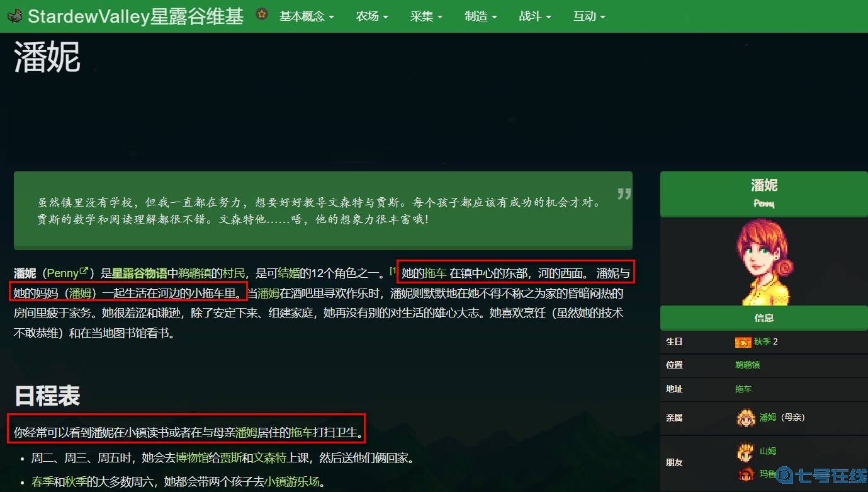Click 玛鲁's portrait icon under 朋友
868x492 pixels.
(x=745, y=474)
